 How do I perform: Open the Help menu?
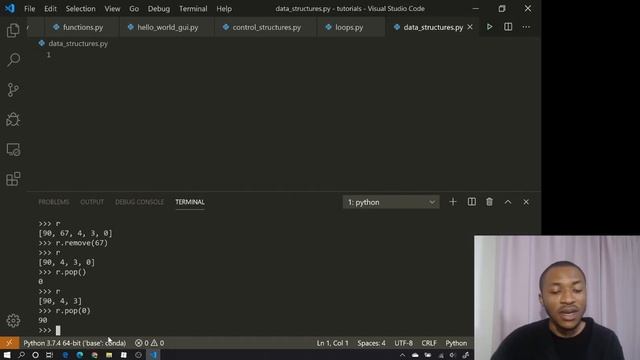click(224, 9)
